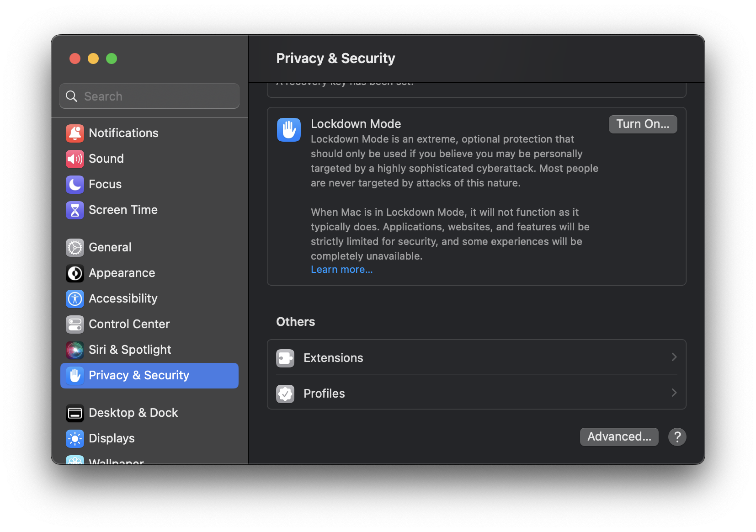This screenshot has height=532, width=756.
Task: Select Desktop & Dock in sidebar
Action: point(133,413)
